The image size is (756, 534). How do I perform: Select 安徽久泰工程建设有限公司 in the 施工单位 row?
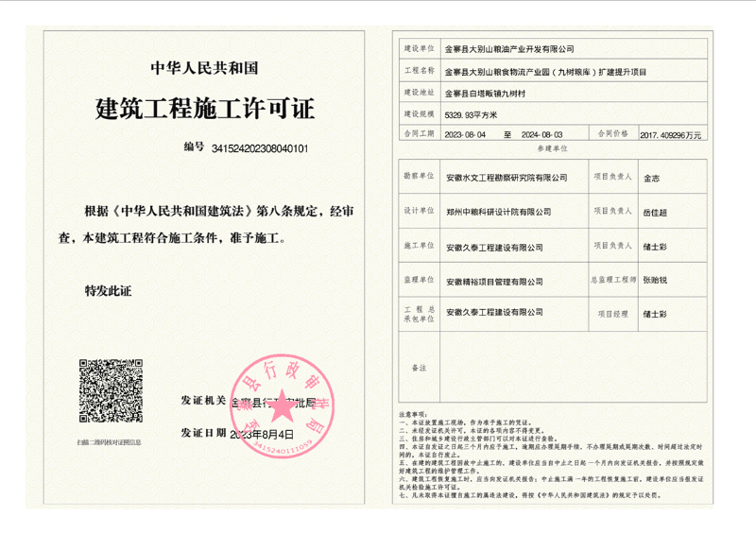[x=494, y=248]
